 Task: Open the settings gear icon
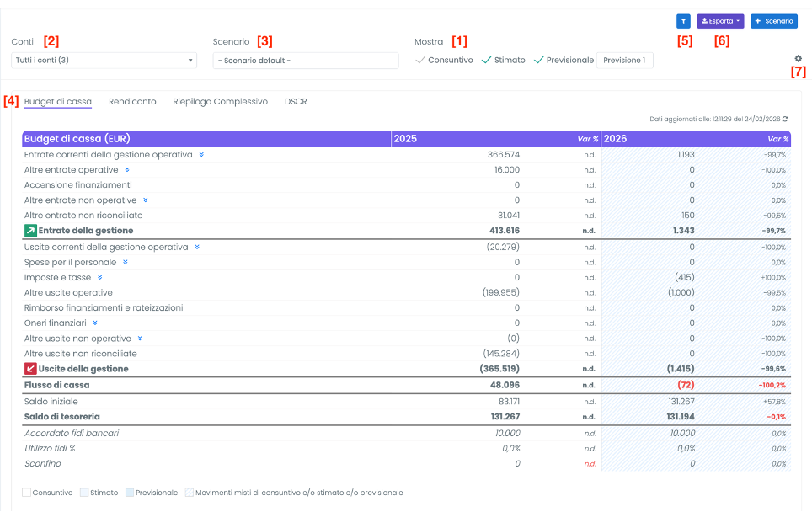(798, 59)
